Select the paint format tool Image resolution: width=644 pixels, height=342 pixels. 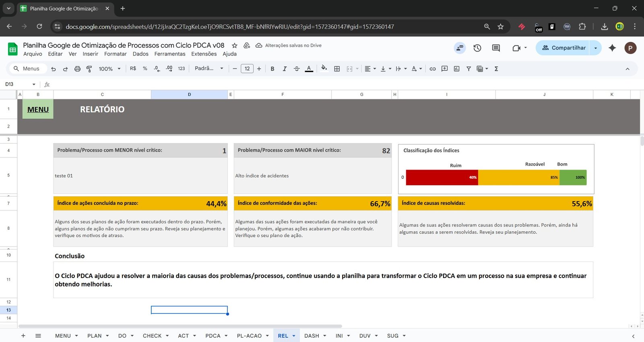(x=89, y=69)
